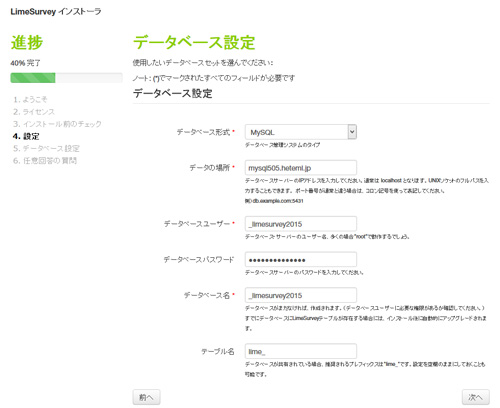Click the 進捗 sidebar heading
500x408 pixels.
(27, 43)
